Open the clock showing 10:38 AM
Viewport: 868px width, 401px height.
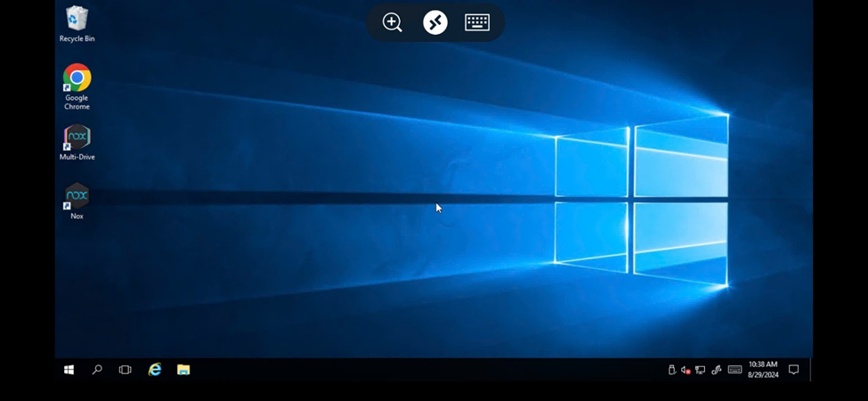pos(763,370)
